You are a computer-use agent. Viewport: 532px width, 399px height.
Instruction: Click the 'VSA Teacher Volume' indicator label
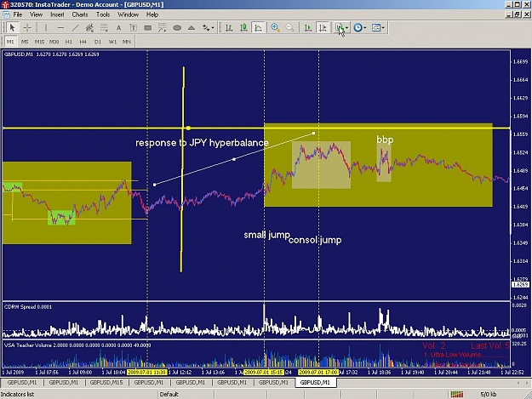pyautogui.click(x=28, y=345)
